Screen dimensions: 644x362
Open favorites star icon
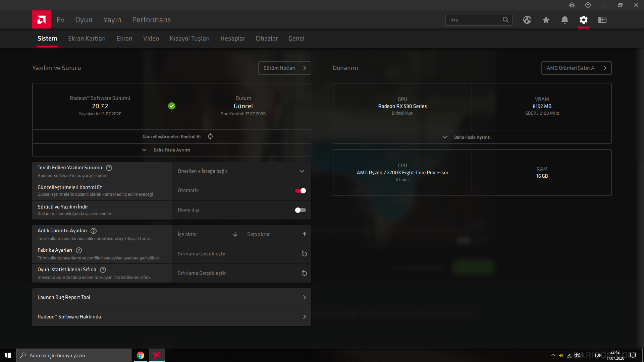pyautogui.click(x=546, y=20)
